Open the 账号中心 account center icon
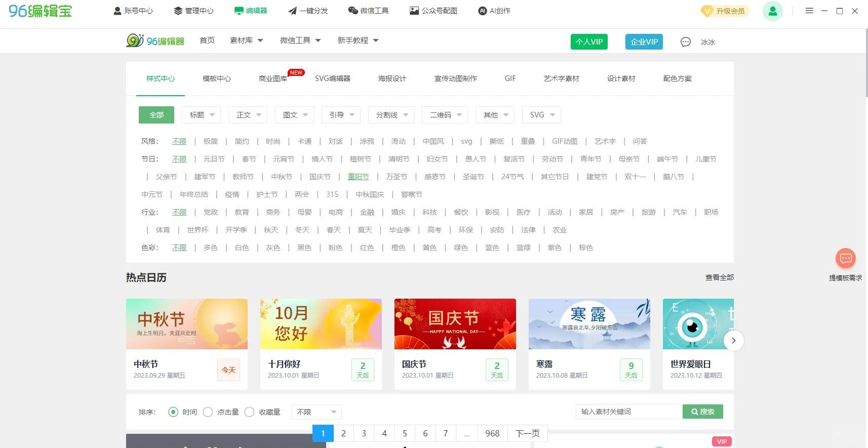868x448 pixels. coord(117,11)
